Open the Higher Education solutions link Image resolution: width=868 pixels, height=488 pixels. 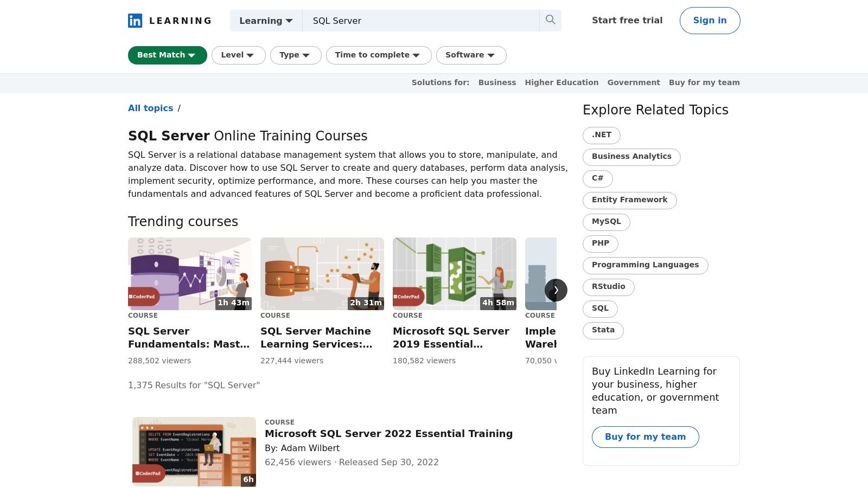[x=561, y=82]
